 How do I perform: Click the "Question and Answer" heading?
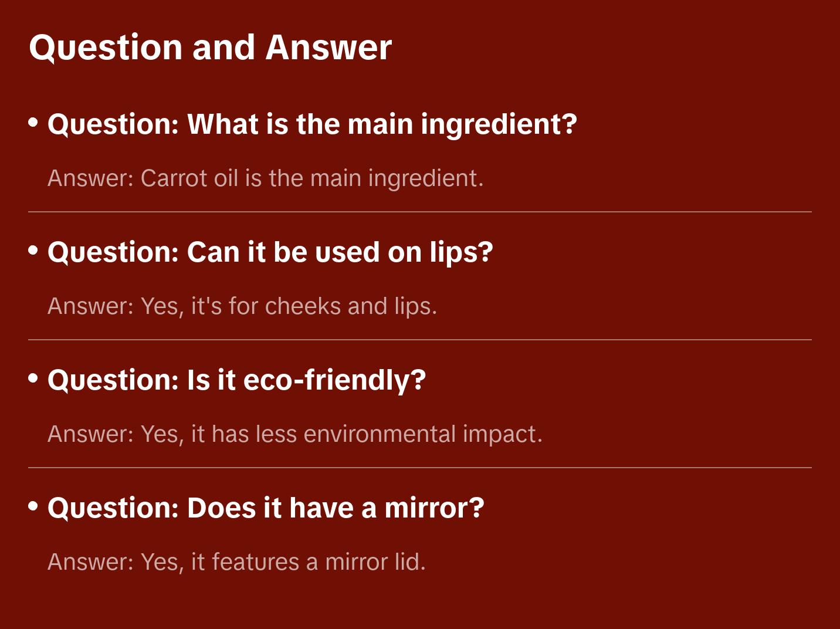210,48
